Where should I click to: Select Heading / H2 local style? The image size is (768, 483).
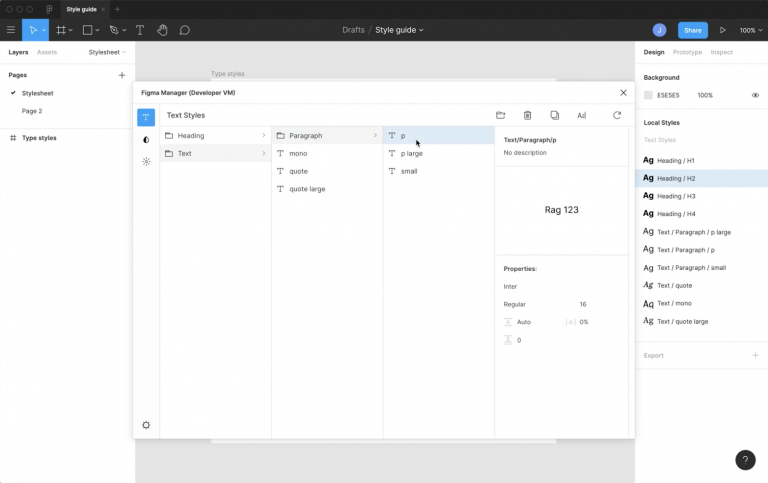pyautogui.click(x=701, y=178)
